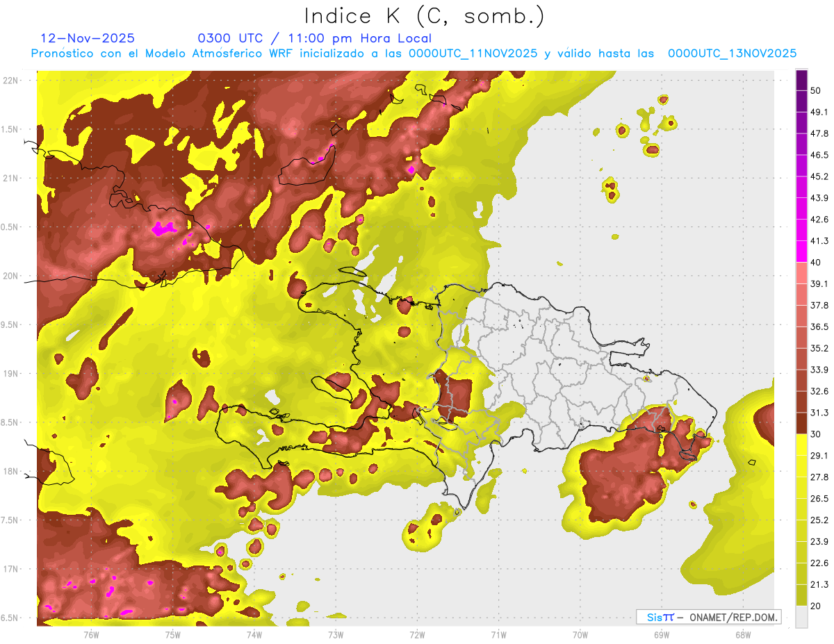
Task: Click the title 'Indice K (C, somb.)'
Action: coord(425,16)
